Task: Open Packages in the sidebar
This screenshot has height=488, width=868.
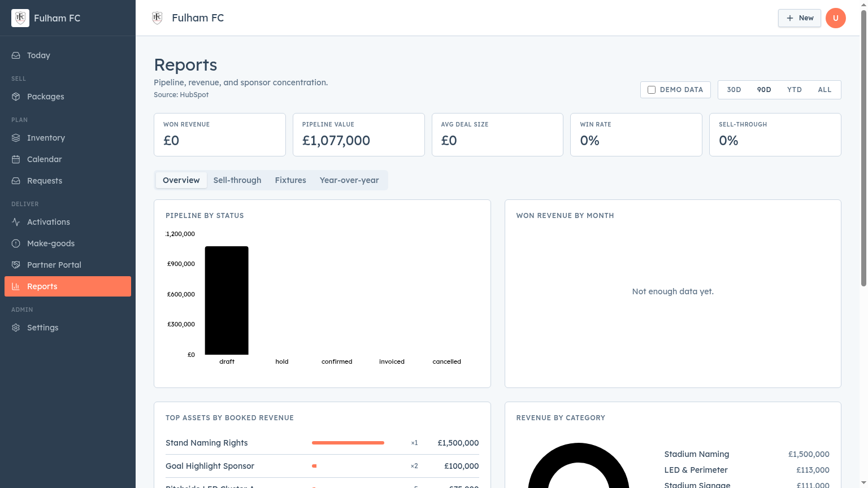Action: click(68, 97)
